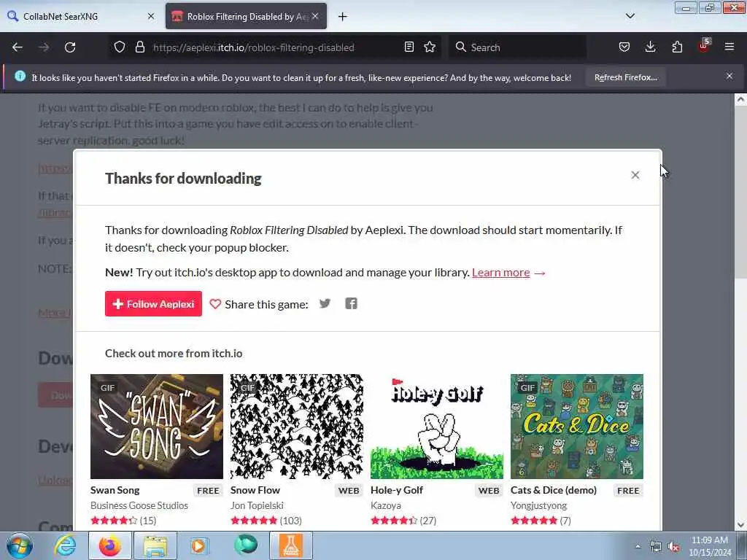Open the Windows Start menu
747x560 pixels.
(20, 545)
